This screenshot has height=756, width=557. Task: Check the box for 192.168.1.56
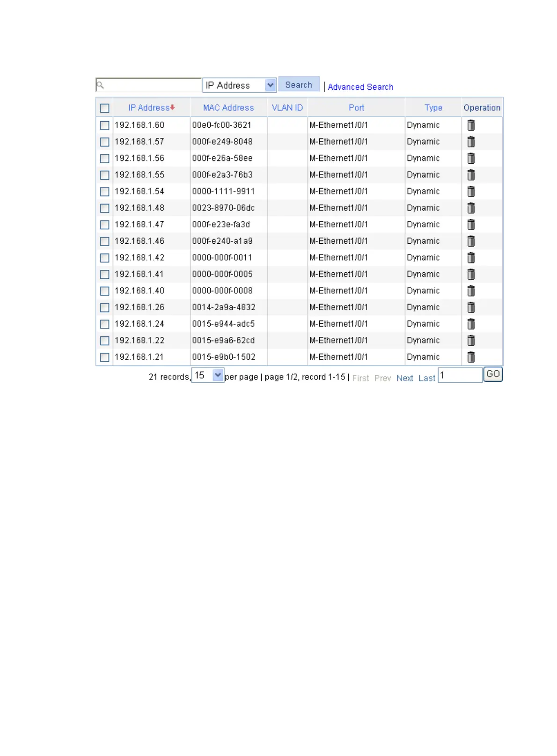105,159
